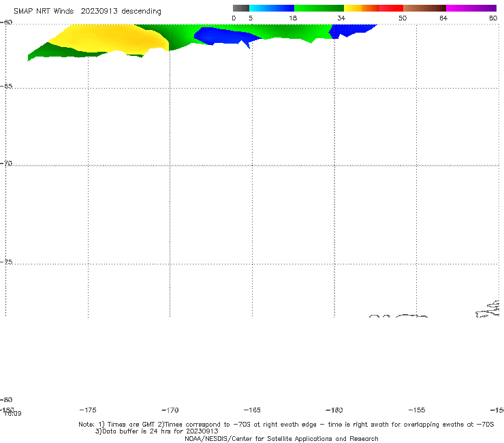The width and height of the screenshot is (504, 443).
Task: Click the NOAA/NESDIS credit line
Action: (x=281, y=439)
